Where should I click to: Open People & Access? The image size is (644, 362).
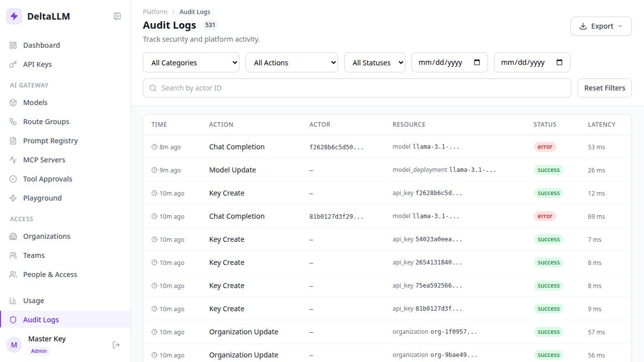click(65, 275)
